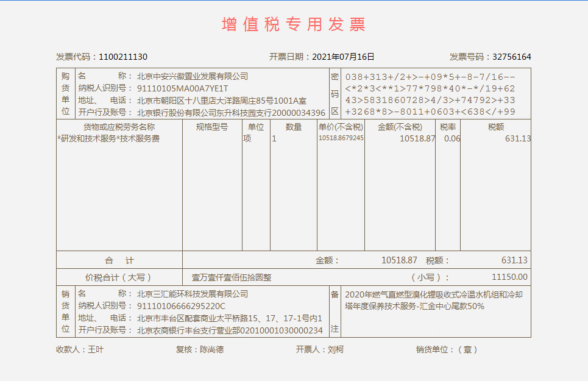Click seller address 北京市丰台区配套商业太平桥路15、17、17-1号内1
The image size is (588, 381).
pyautogui.click(x=230, y=318)
